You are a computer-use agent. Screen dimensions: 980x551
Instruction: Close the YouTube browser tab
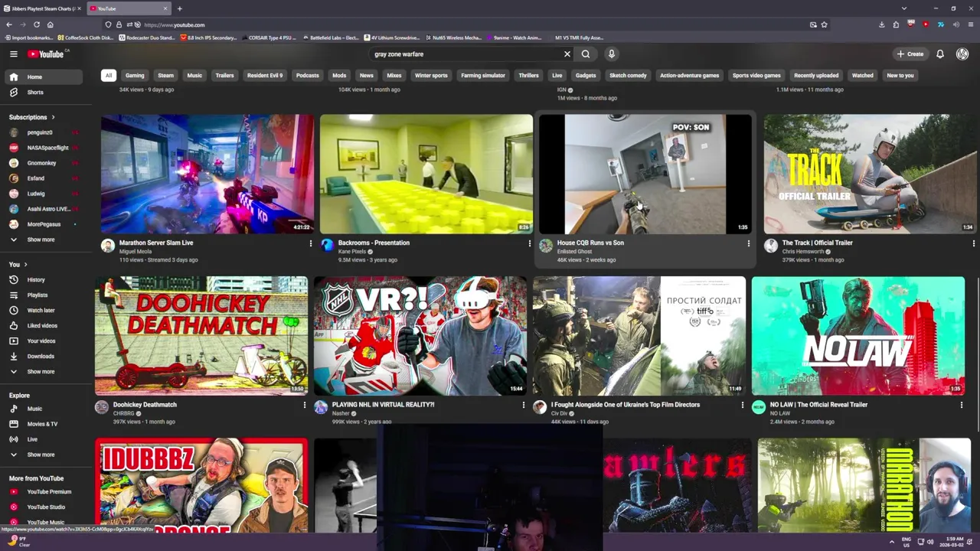tap(165, 8)
